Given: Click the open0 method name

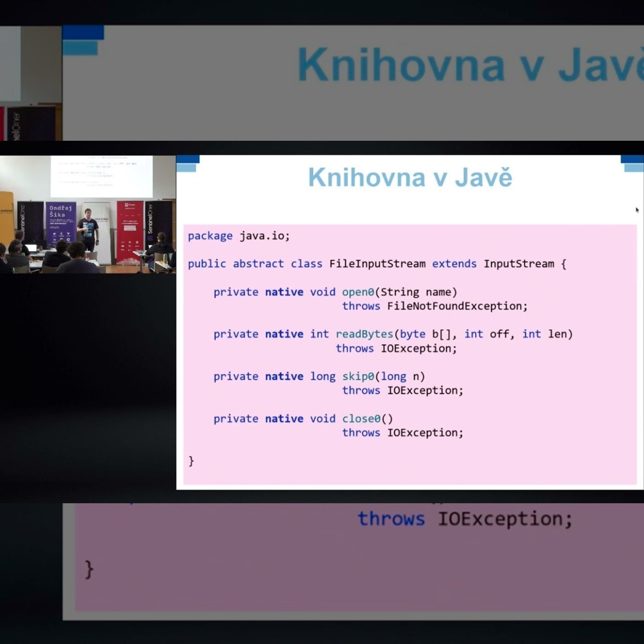Looking at the screenshot, I should coord(358,292).
